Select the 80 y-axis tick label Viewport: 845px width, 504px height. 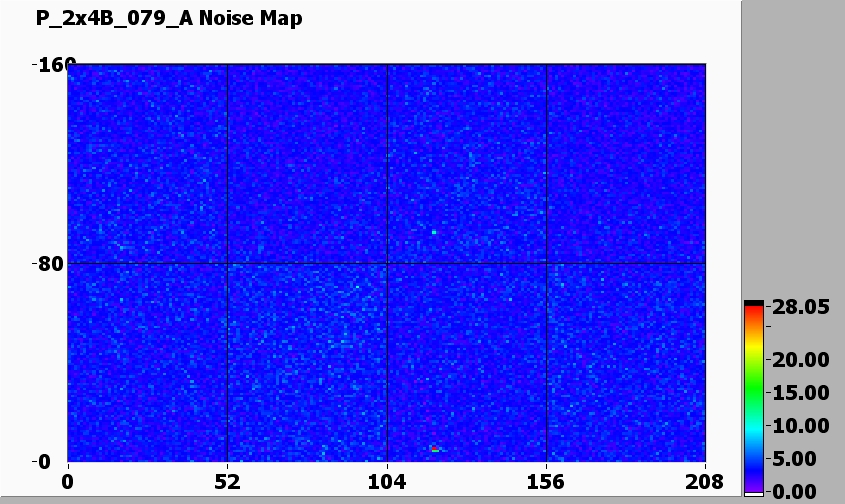[47, 264]
